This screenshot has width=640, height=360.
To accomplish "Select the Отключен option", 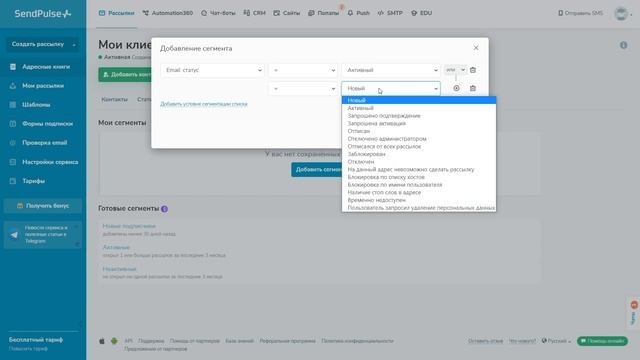I will pos(419,162).
